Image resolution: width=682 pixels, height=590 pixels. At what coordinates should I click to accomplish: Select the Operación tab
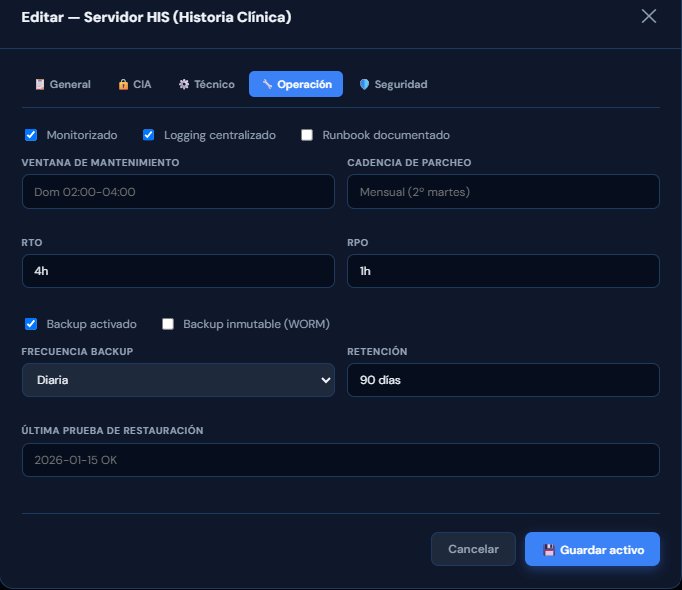pyautogui.click(x=296, y=84)
